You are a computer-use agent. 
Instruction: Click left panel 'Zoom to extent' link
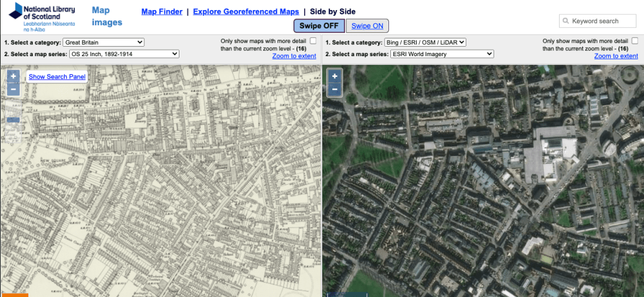pyautogui.click(x=294, y=56)
